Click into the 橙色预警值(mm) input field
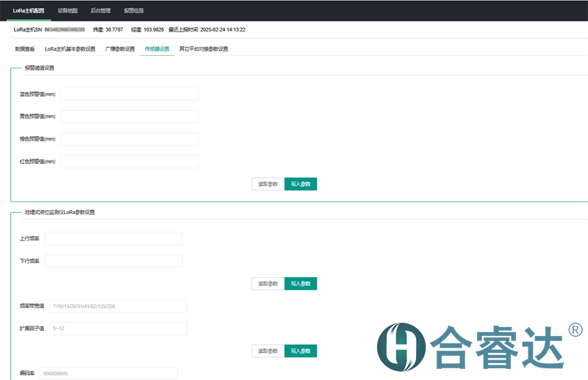 [x=129, y=139]
